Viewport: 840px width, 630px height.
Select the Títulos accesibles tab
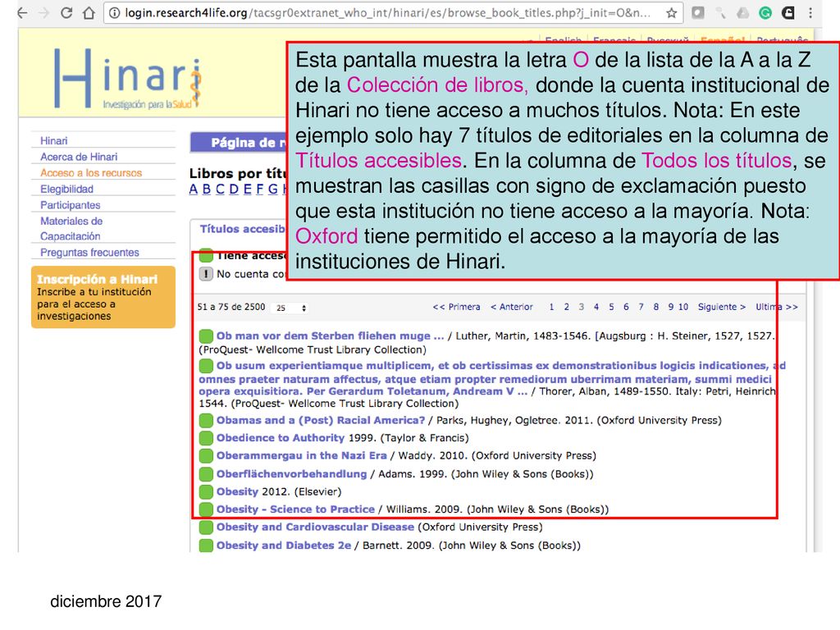click(x=242, y=230)
